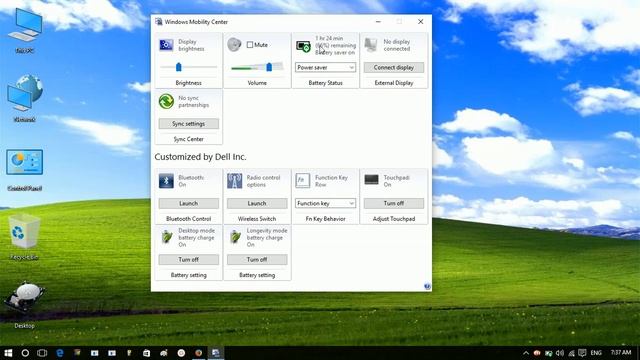Click the "Customized by Dell Inc." heading
640x360 pixels.
200,157
